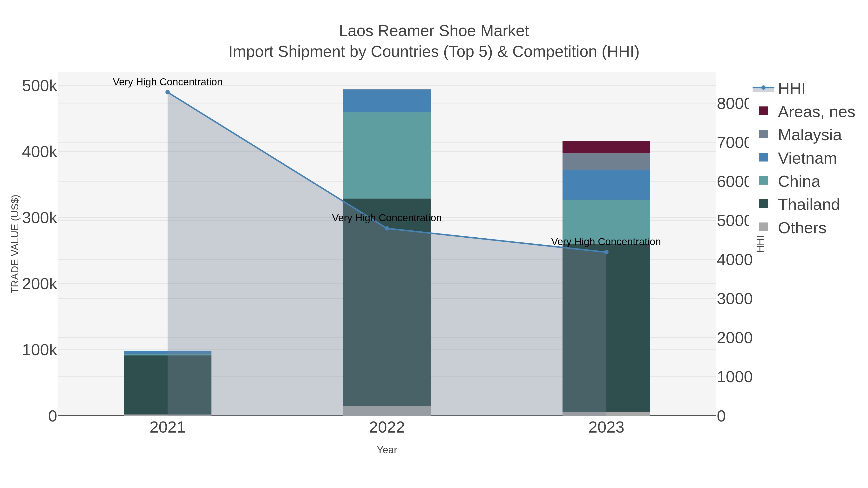Click the 2022 China bar segment
868x488 pixels.
coord(387,155)
